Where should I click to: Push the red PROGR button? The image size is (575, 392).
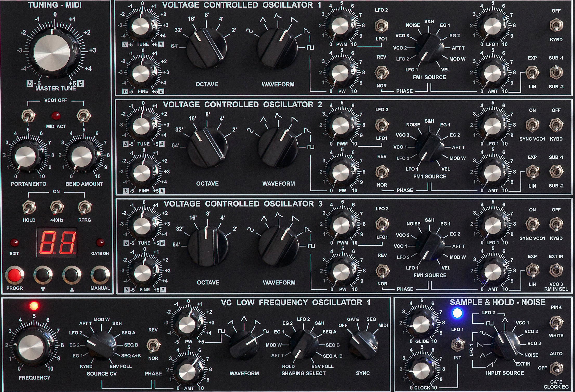click(x=15, y=275)
